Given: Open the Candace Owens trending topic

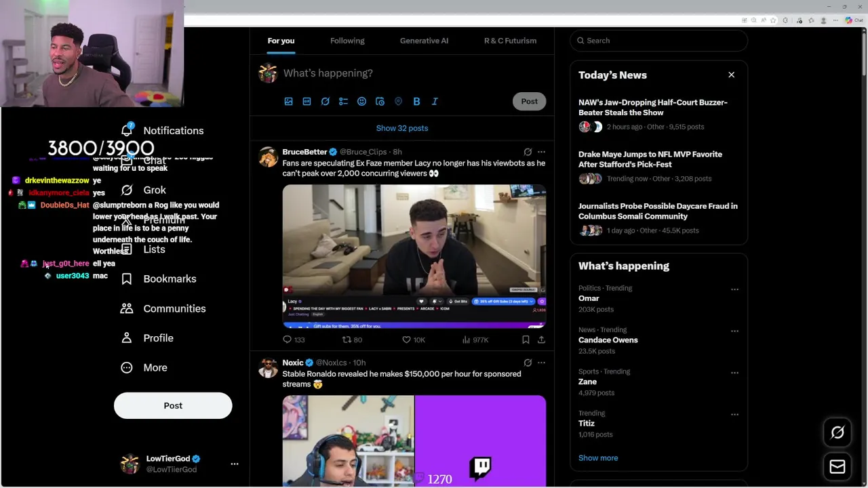Looking at the screenshot, I should 608,340.
